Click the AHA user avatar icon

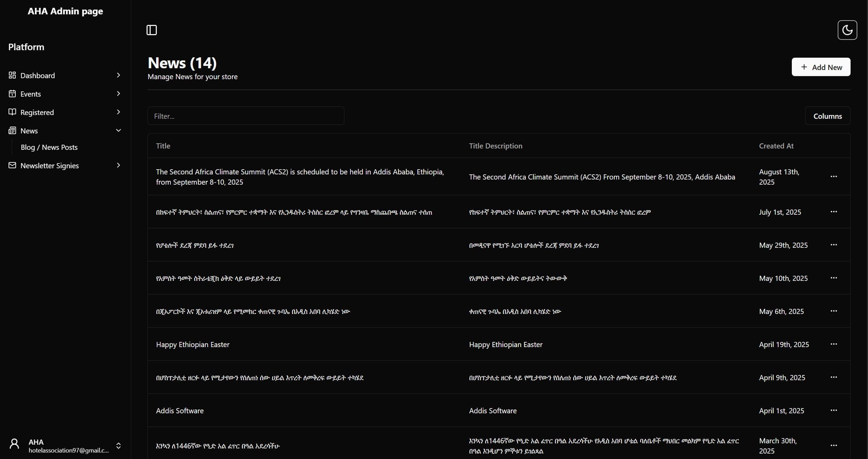pos(14,444)
